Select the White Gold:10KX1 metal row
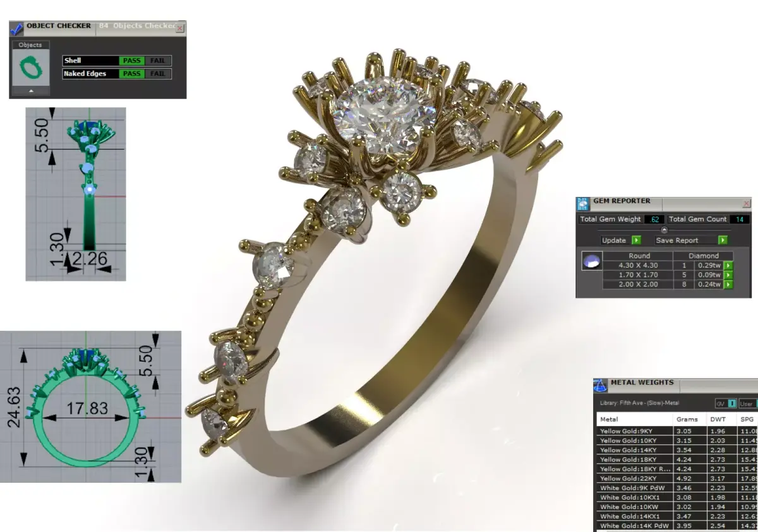Screen dimensions: 758x532 coord(677,497)
